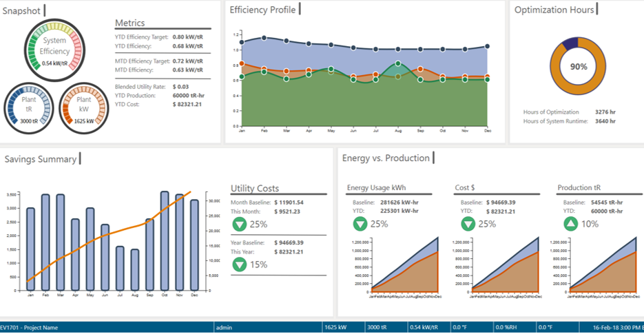Open the Snapshot panel title
The height and width of the screenshot is (334, 644).
[21, 10]
